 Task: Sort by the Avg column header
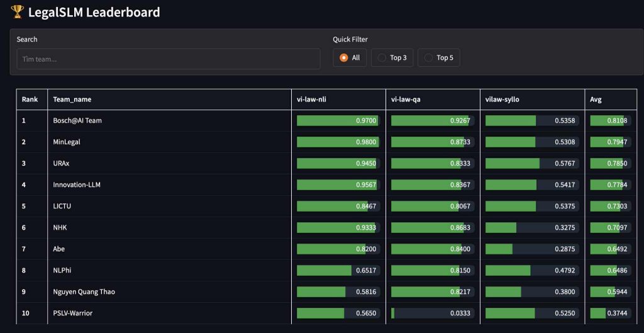(596, 99)
